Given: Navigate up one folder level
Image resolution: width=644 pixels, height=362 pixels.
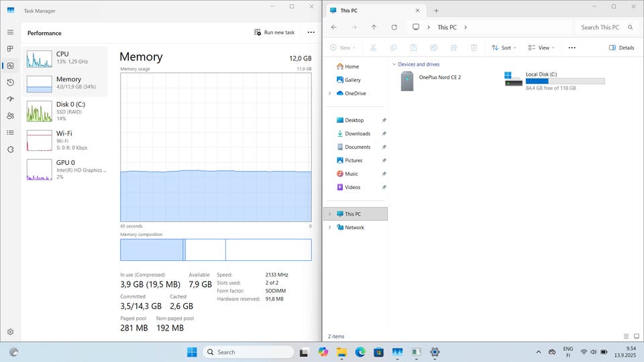Looking at the screenshot, I should tap(374, 27).
